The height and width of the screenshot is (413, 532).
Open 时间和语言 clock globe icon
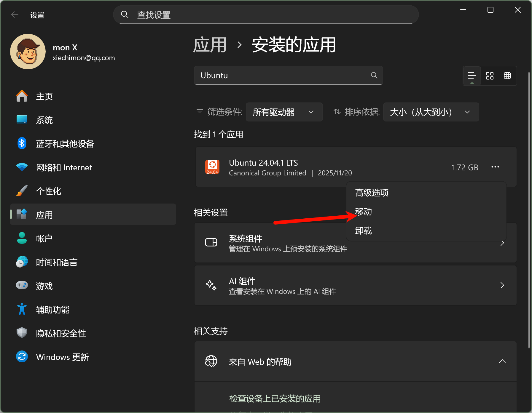[x=22, y=262]
